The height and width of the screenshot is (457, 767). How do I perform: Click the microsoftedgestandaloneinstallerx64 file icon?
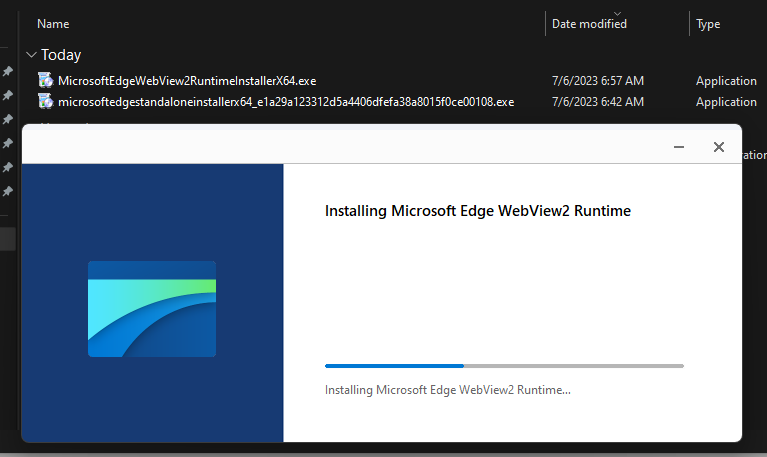point(45,101)
